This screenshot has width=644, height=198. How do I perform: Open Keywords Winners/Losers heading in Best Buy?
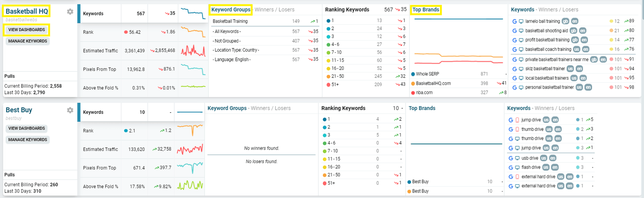541,108
